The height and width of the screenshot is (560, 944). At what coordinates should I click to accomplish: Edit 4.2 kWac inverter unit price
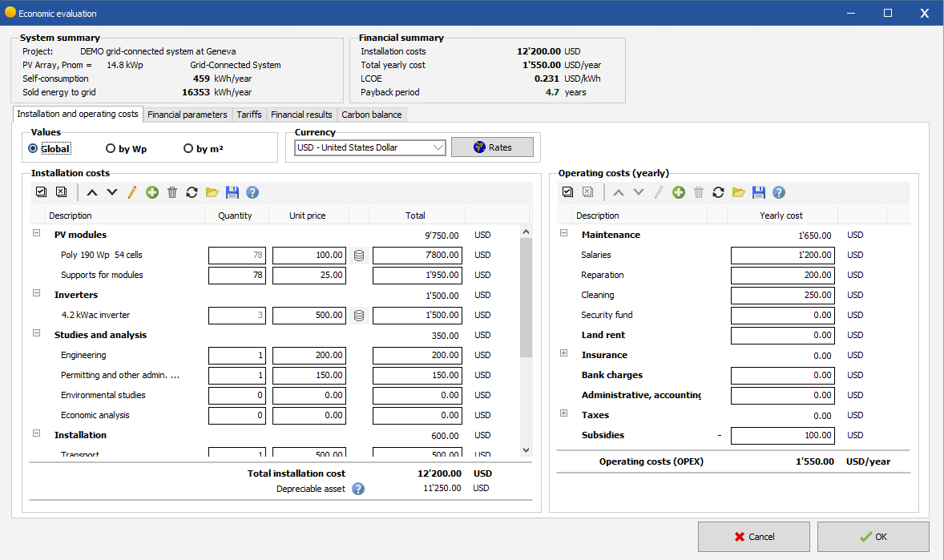coord(309,316)
